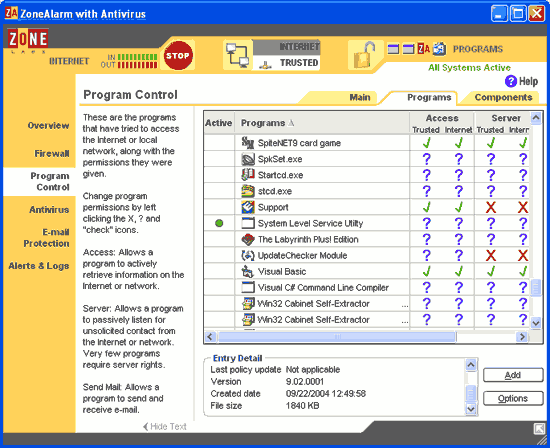Click Entry Detail scroll down arrow
Screen dimensions: 550x448
[471, 408]
